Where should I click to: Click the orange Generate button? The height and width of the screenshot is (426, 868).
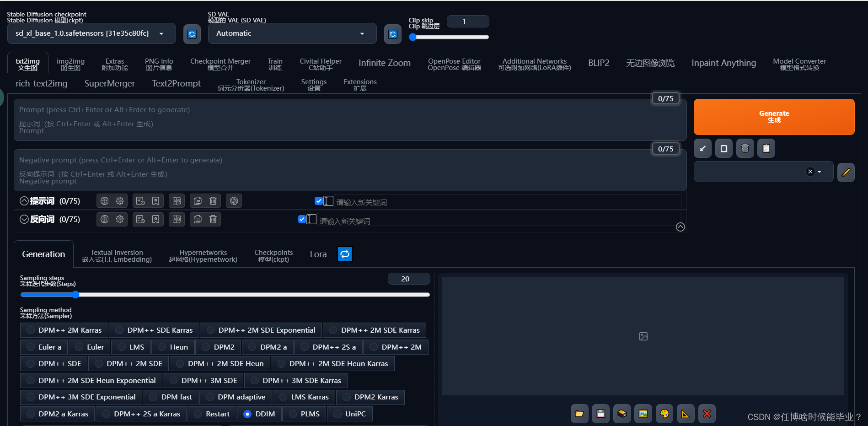tap(774, 117)
